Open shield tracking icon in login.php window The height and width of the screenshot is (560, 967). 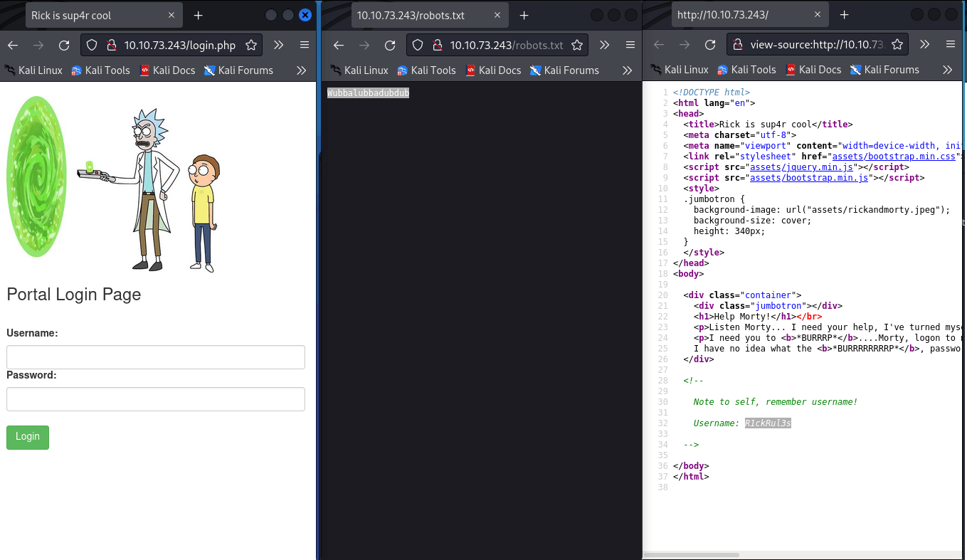point(91,45)
